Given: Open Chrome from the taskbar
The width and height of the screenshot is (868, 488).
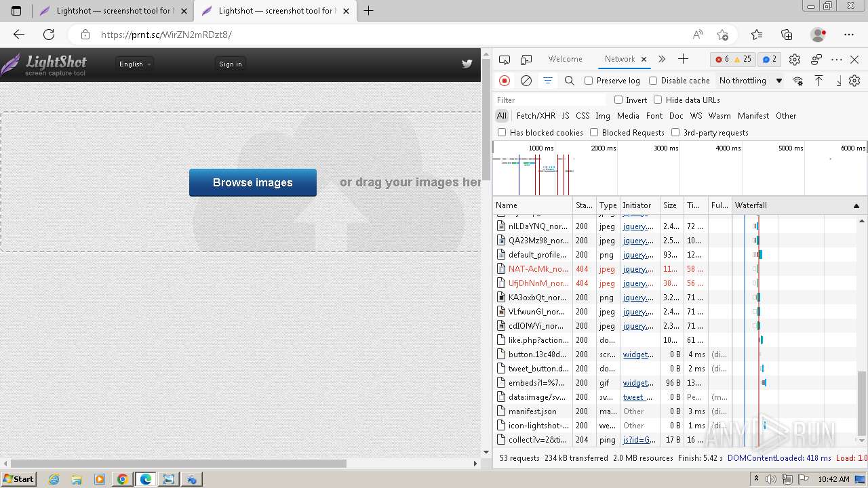Looking at the screenshot, I should [x=122, y=479].
